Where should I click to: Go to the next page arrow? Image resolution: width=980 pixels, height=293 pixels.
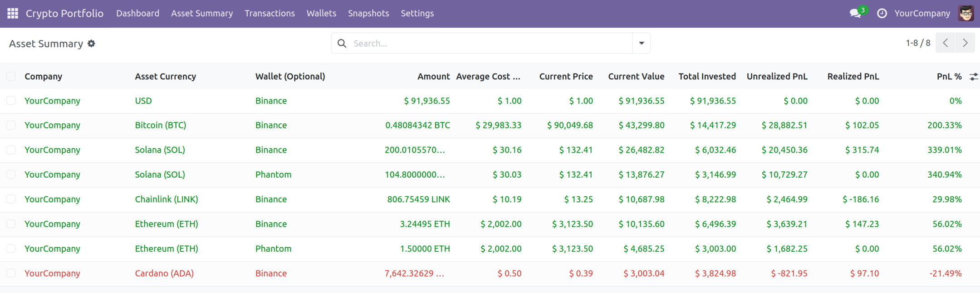[x=965, y=43]
